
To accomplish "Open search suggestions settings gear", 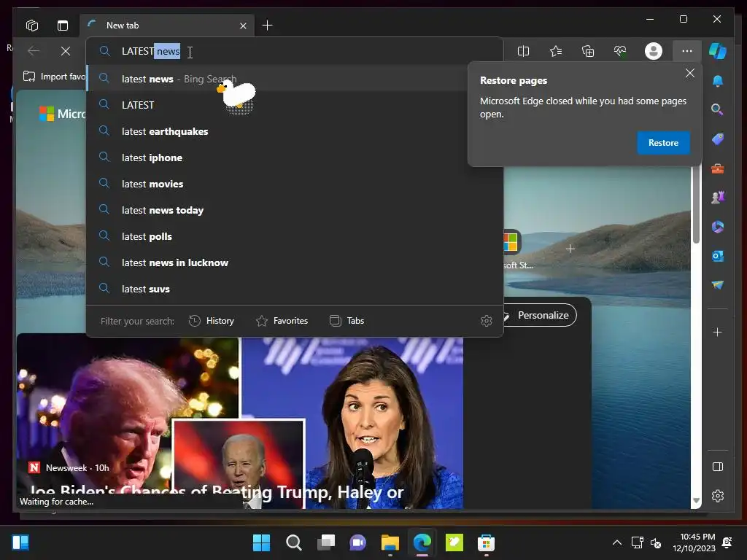I will pos(486,321).
